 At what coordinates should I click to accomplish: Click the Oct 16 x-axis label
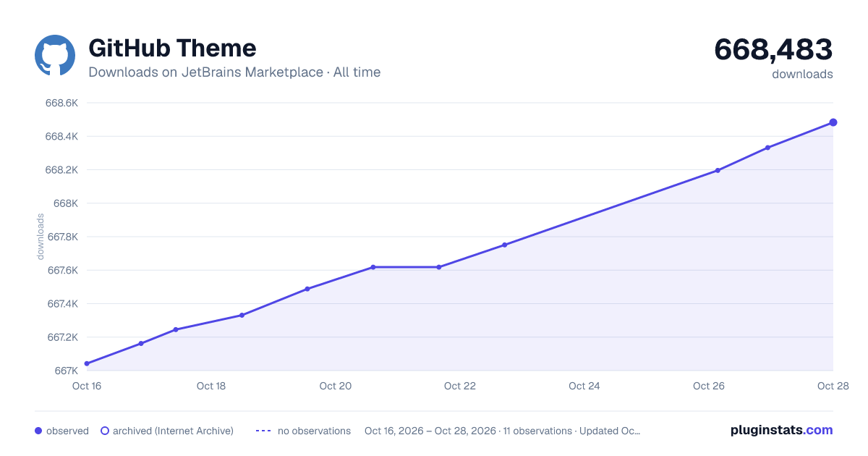click(x=87, y=386)
